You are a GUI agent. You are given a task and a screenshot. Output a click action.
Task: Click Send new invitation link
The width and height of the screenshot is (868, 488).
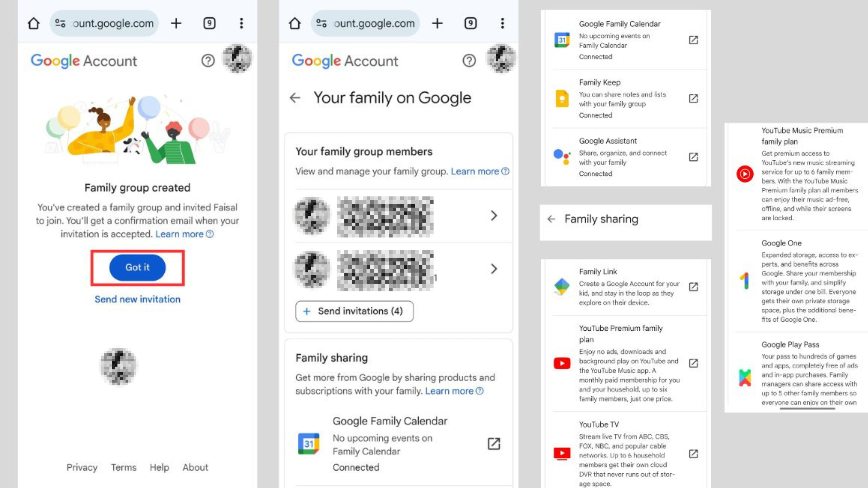click(x=137, y=299)
